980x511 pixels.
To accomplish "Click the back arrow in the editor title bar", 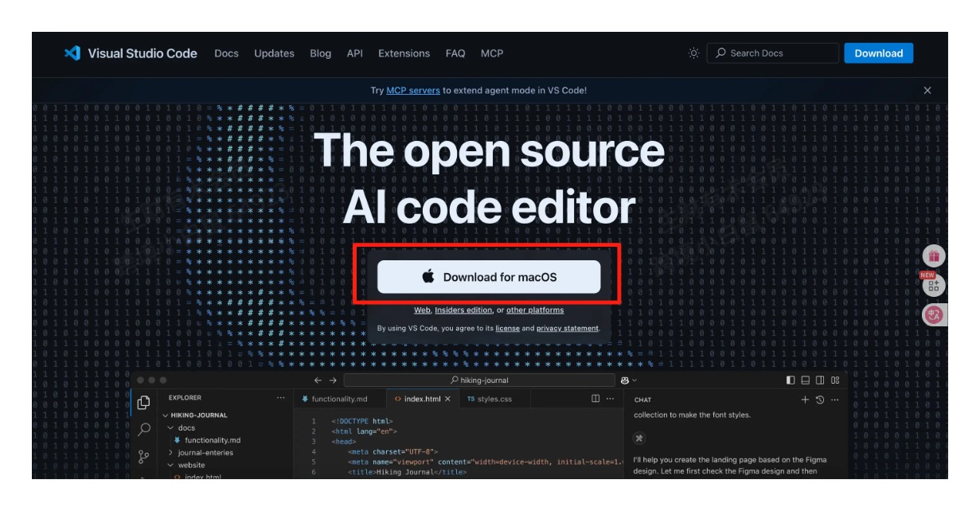I will click(x=318, y=380).
